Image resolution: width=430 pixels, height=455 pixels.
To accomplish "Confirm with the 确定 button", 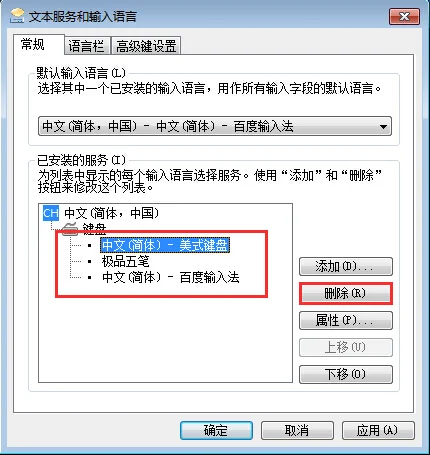I will [x=216, y=430].
